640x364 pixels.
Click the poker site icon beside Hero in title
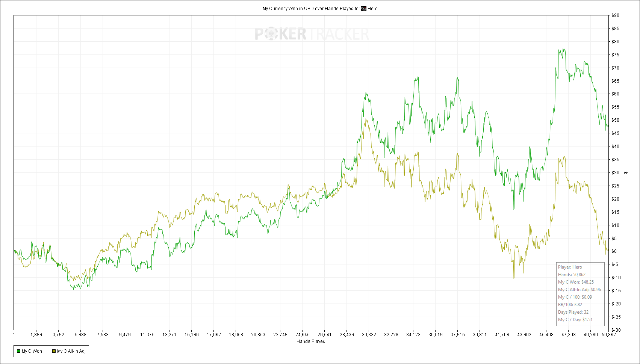point(364,9)
